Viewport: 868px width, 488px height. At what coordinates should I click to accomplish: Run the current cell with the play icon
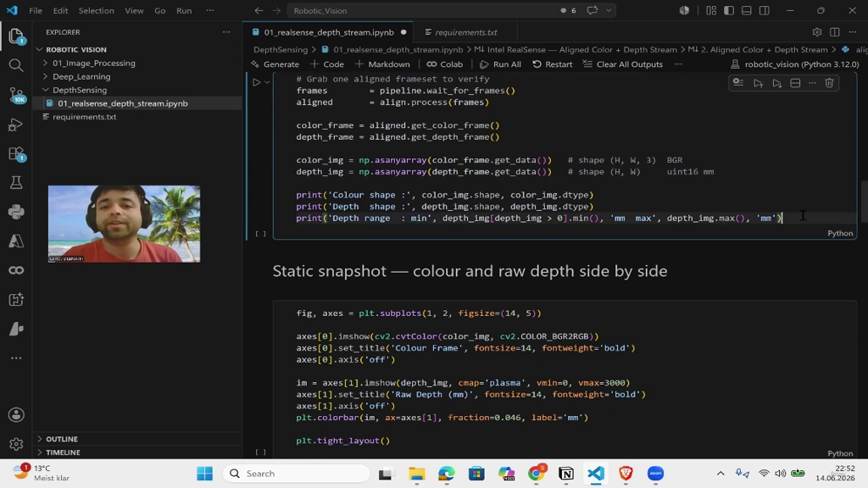click(x=256, y=82)
